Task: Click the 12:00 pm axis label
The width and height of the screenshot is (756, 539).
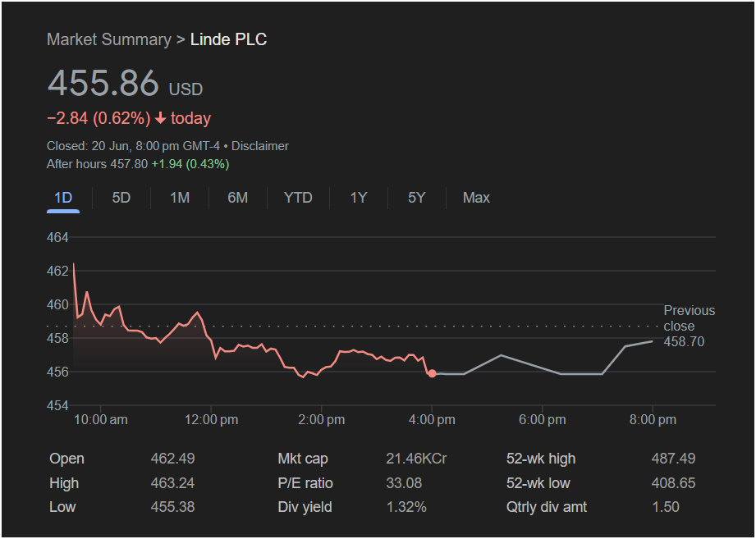Action: (x=211, y=420)
